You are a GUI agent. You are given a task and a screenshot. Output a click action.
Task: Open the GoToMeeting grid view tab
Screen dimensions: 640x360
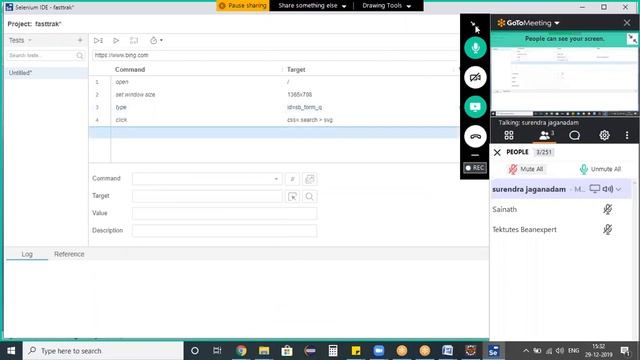[509, 135]
